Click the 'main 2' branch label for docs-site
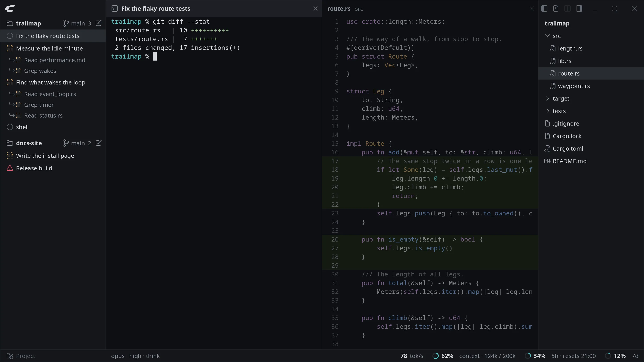The image size is (644, 362). click(81, 143)
